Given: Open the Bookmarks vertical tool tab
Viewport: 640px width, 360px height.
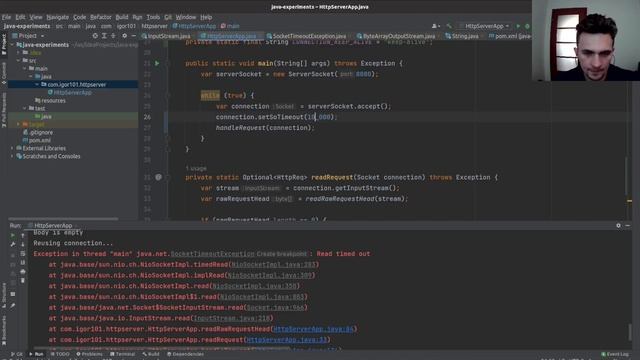Looking at the screenshot, I should click(4, 331).
